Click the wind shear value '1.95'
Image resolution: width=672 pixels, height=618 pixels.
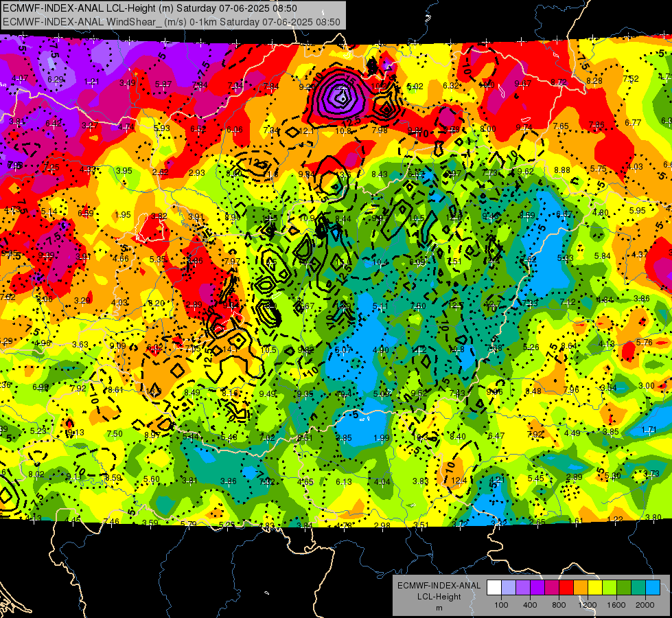[x=123, y=214]
